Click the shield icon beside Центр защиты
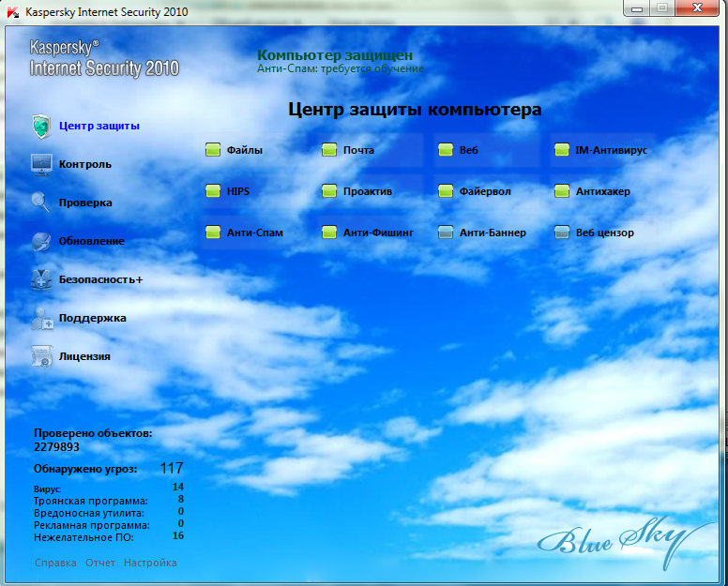728x586 pixels. click(x=41, y=127)
